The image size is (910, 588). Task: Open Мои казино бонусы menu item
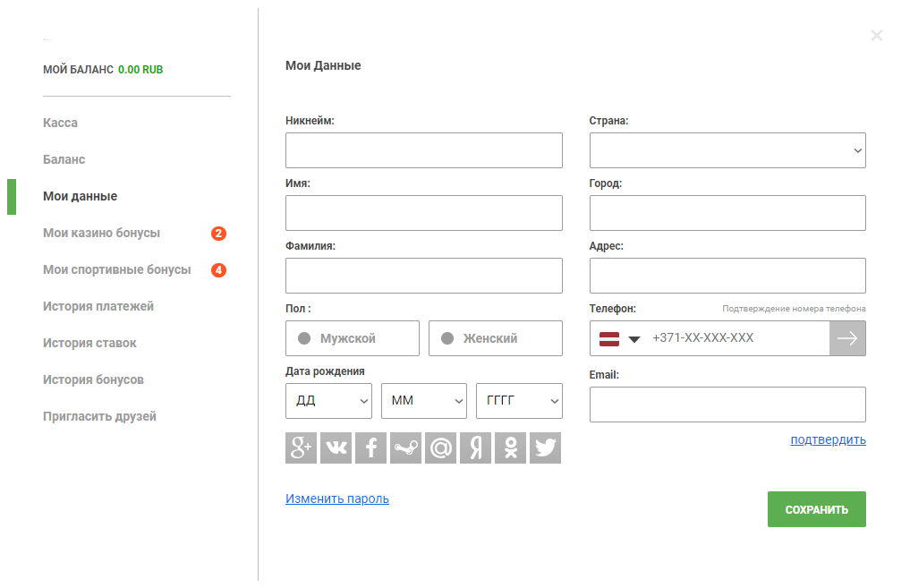click(102, 233)
